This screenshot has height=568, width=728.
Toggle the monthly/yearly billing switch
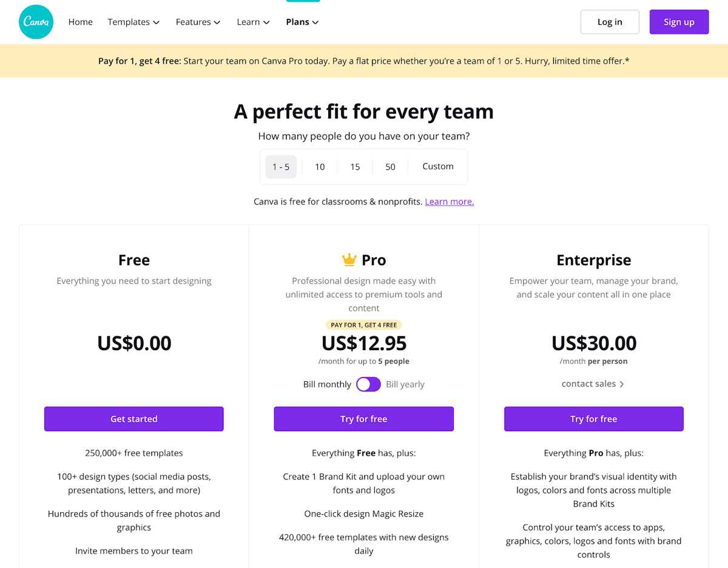click(x=368, y=384)
